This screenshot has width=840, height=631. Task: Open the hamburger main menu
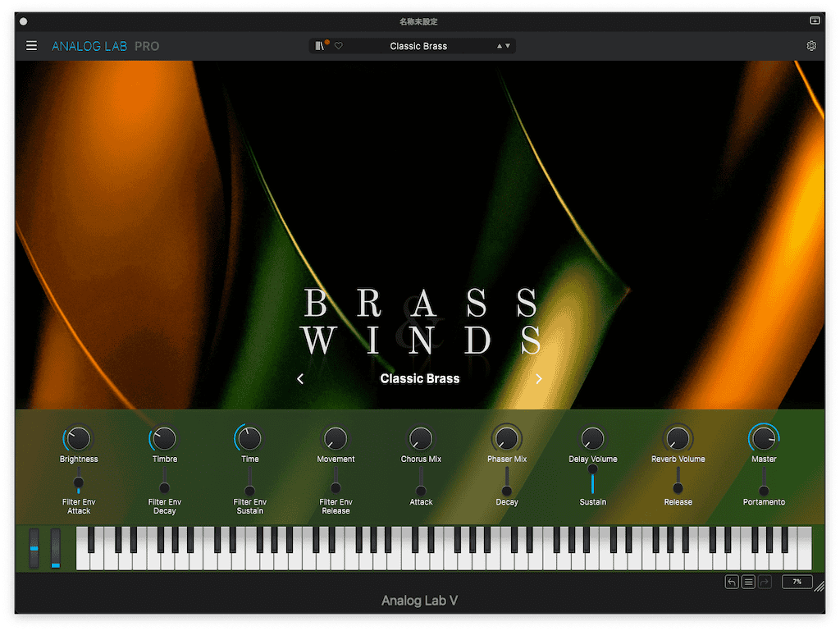pos(32,46)
